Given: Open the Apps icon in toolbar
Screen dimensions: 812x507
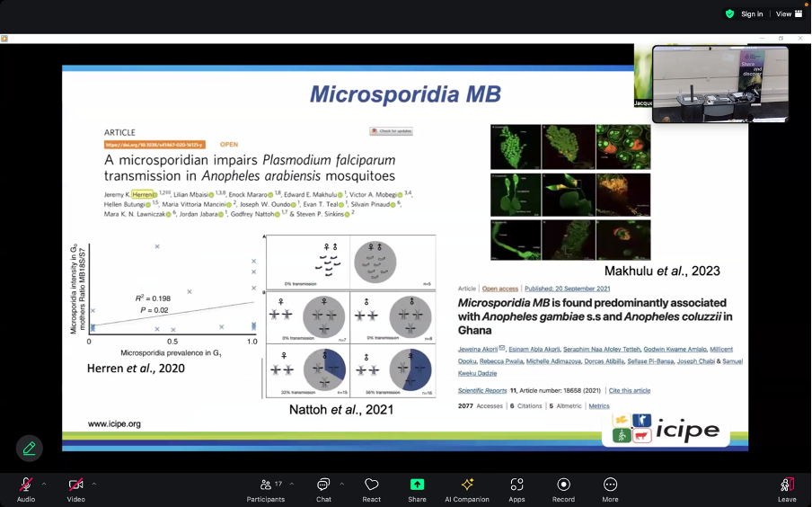Looking at the screenshot, I should click(516, 485).
